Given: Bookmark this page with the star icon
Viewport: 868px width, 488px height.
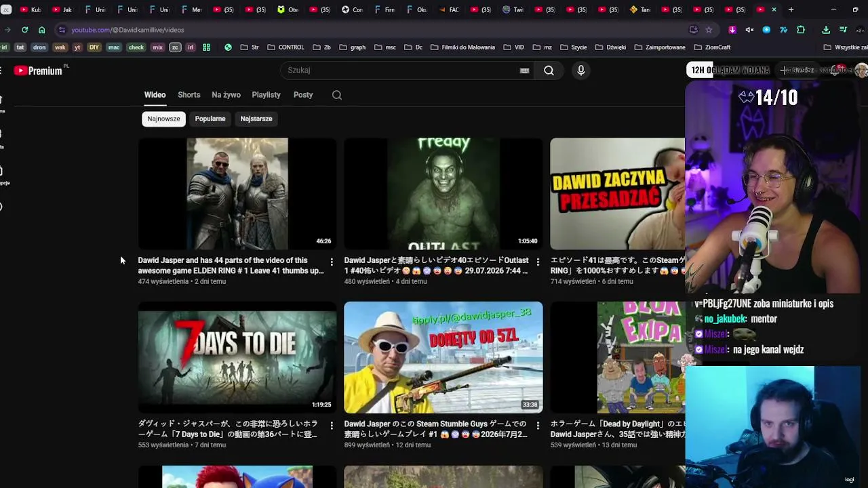Looking at the screenshot, I should point(709,30).
